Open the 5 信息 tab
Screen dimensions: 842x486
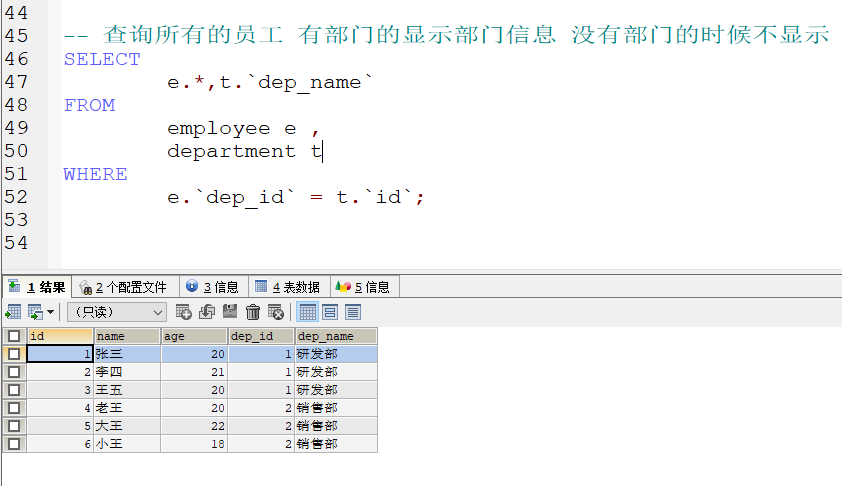coord(365,287)
